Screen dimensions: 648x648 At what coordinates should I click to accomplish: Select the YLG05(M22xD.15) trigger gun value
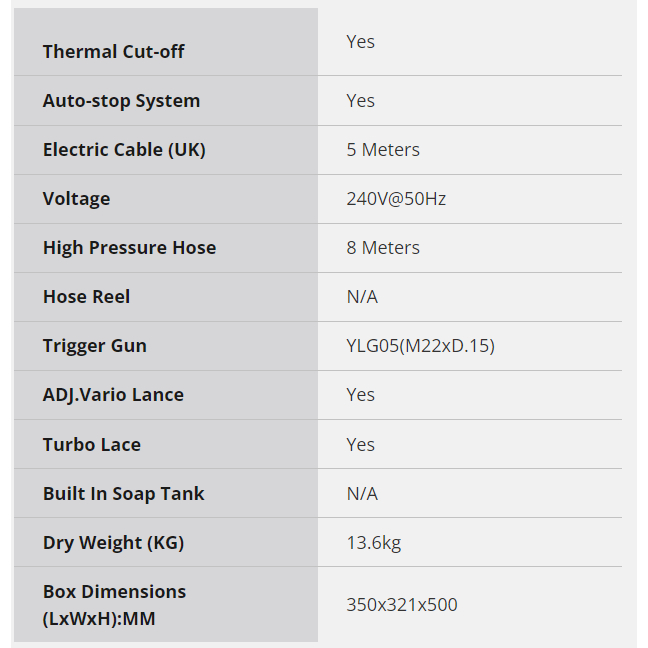point(420,345)
